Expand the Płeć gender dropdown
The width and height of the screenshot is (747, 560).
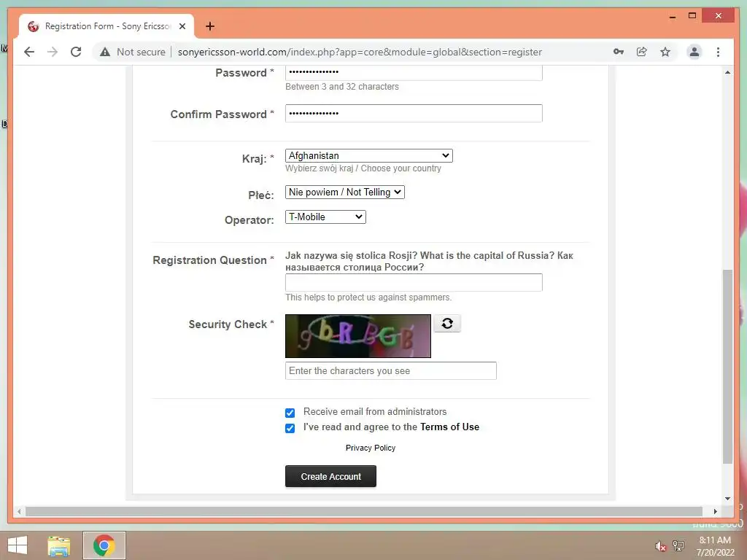tap(345, 192)
